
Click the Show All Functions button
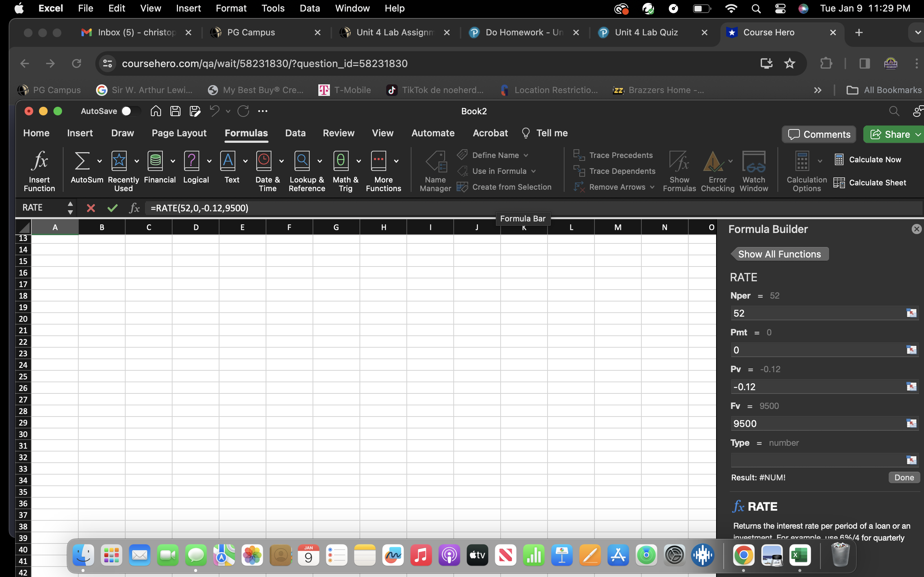[x=780, y=254]
